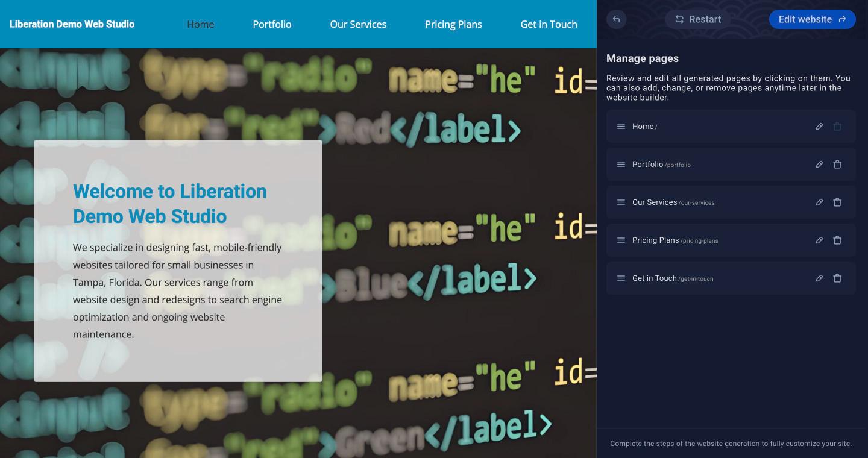The height and width of the screenshot is (458, 868).
Task: Grab the drag handle for Portfolio page
Action: 621,165
